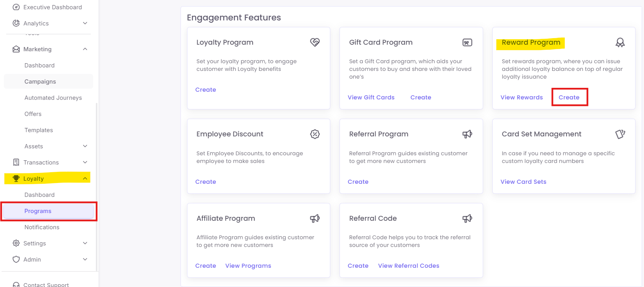
Task: Click the Reward Program ribbon badge icon
Action: [620, 42]
